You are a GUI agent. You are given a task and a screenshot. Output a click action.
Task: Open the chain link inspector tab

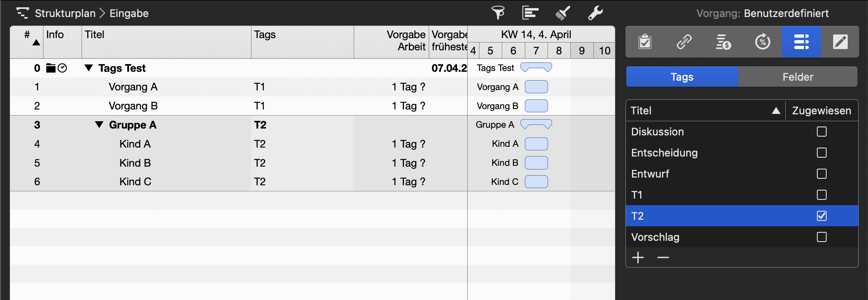684,42
